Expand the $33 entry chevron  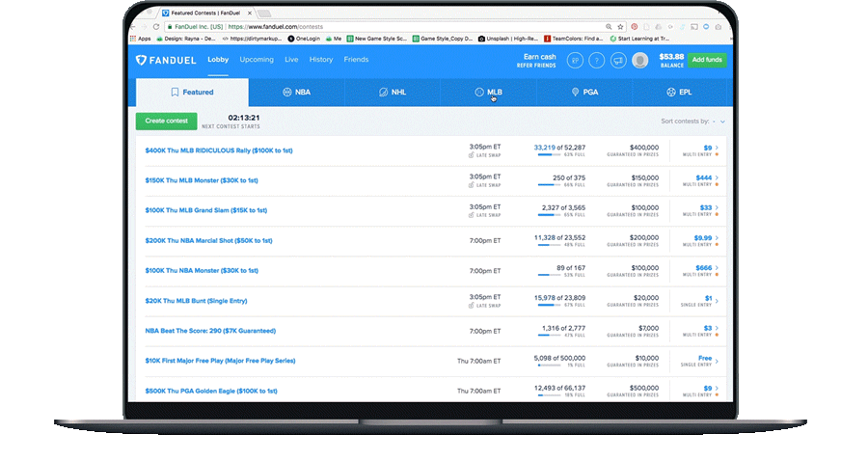tap(717, 207)
